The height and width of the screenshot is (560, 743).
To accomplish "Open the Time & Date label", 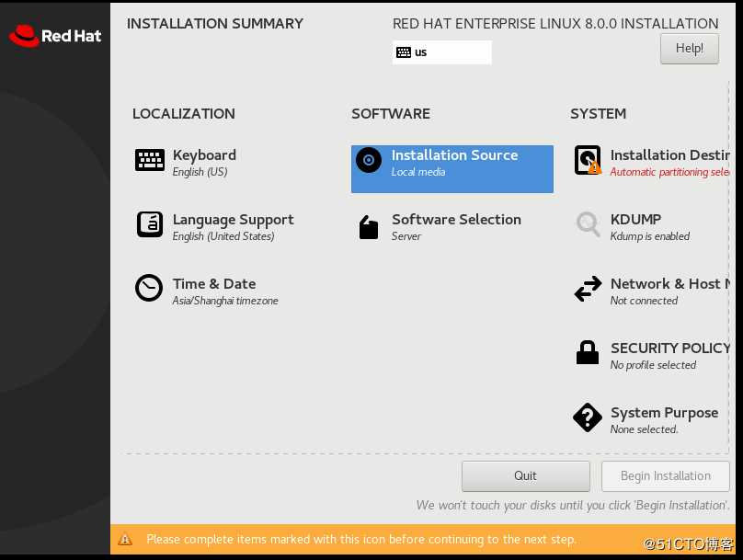I will [x=214, y=284].
